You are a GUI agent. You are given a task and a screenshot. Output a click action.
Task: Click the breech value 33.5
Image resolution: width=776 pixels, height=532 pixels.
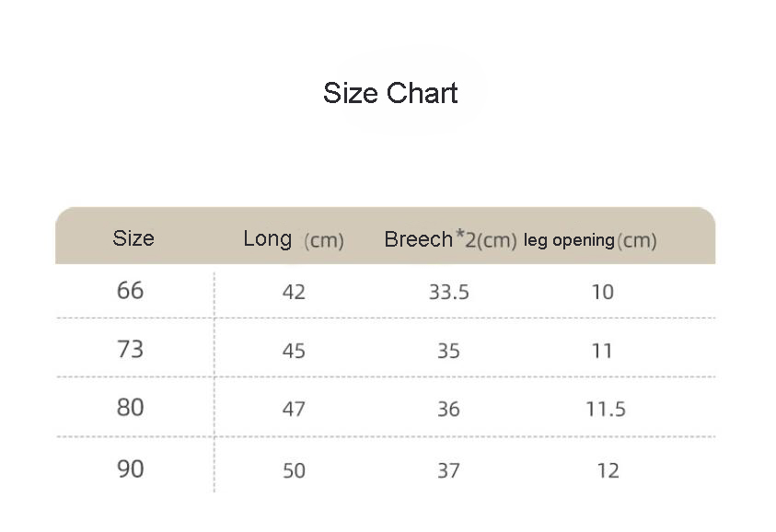click(449, 293)
